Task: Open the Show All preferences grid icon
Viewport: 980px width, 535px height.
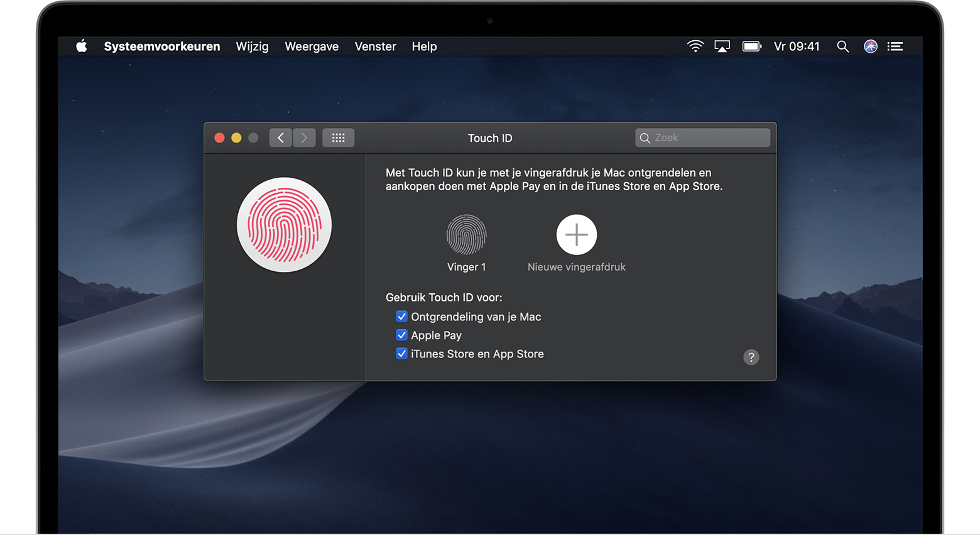Action: point(338,138)
